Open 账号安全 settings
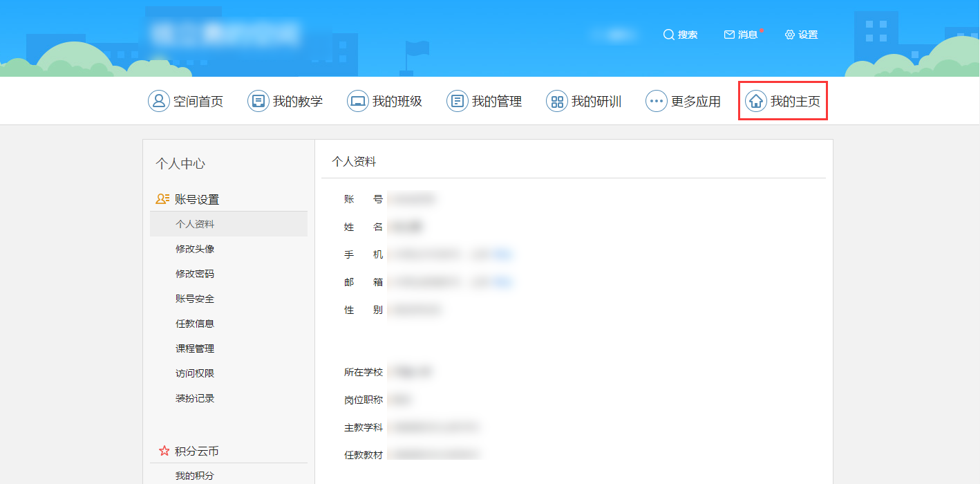980x484 pixels. tap(195, 299)
